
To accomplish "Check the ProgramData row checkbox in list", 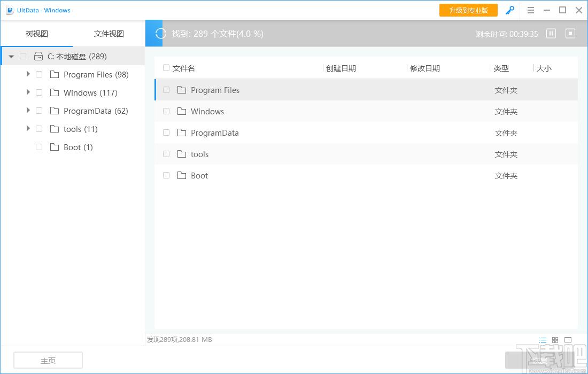I will coord(166,133).
